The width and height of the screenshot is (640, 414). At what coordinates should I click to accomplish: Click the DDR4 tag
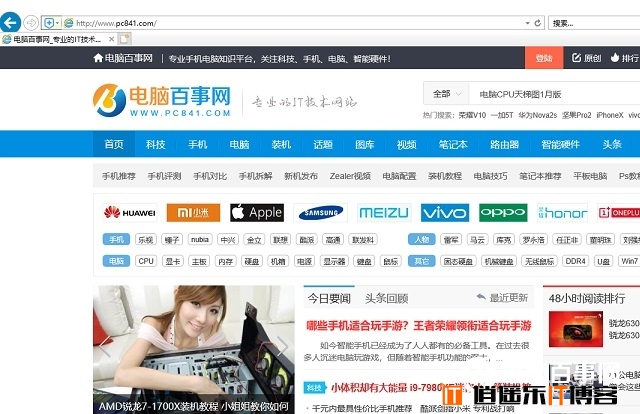pyautogui.click(x=576, y=261)
